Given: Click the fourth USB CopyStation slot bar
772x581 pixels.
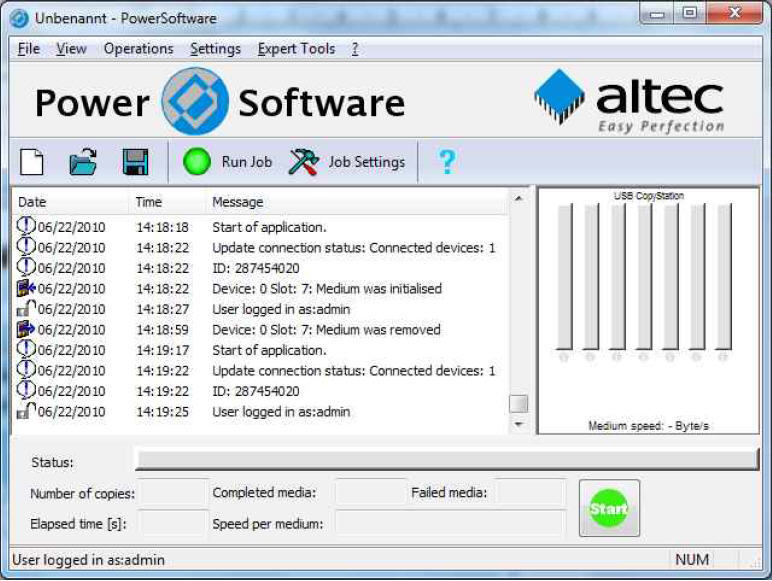Looking at the screenshot, I should pyautogui.click(x=644, y=276).
